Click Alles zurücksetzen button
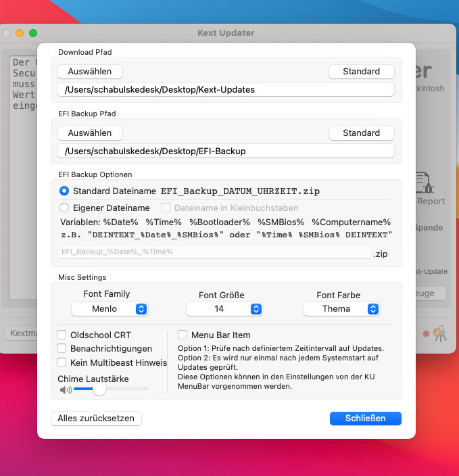Viewport: 459px width, 476px height. (96, 419)
